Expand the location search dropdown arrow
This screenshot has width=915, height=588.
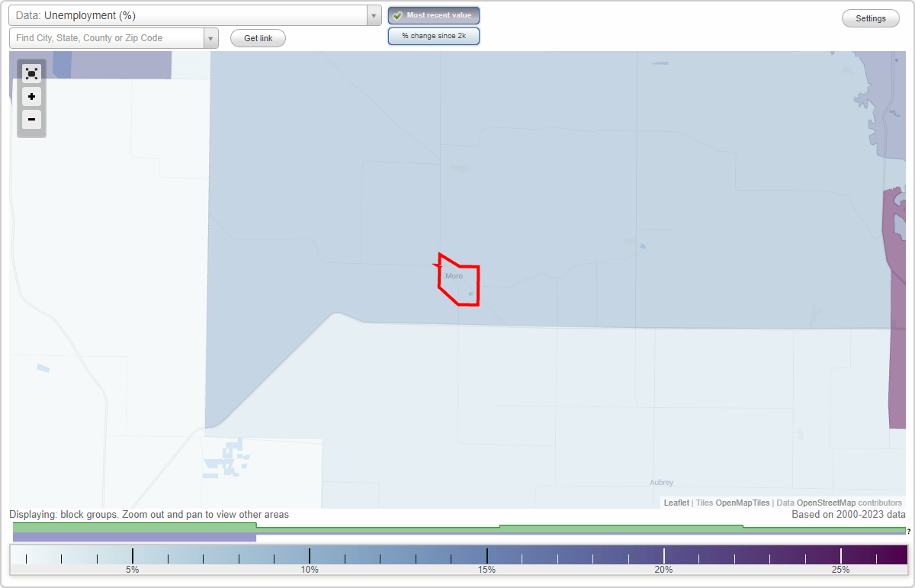[210, 38]
